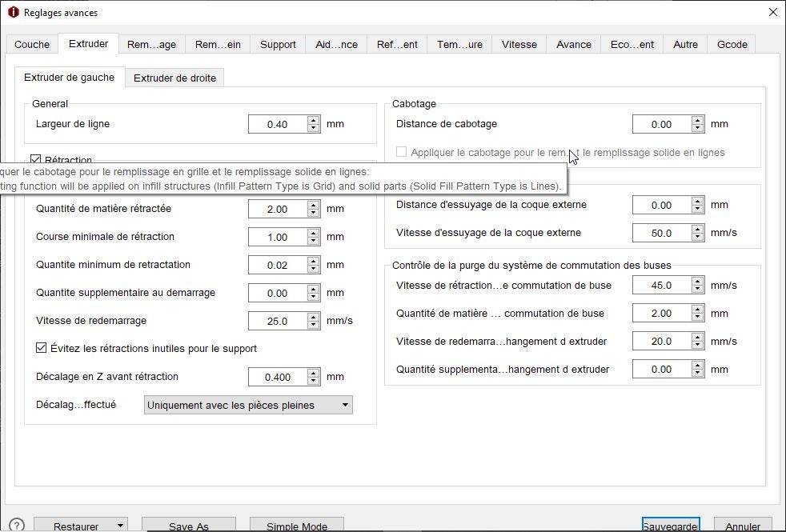Screen dimensions: 786x532
Task: Uncheck Évitez les rétractions inutiles pour le support
Action: (41, 348)
